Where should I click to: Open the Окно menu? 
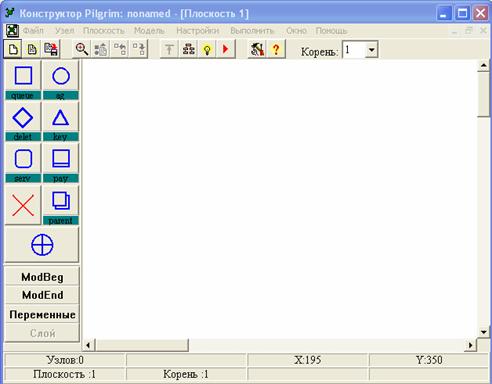click(x=296, y=31)
